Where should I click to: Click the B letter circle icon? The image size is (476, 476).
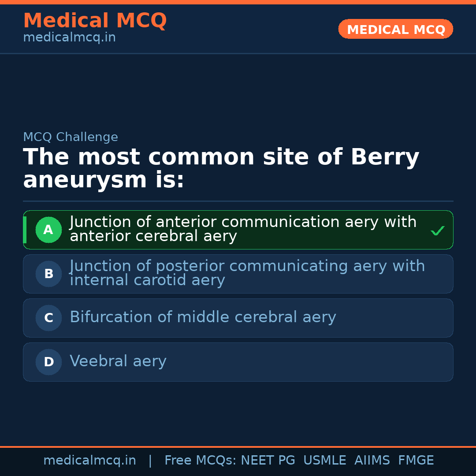(48, 274)
